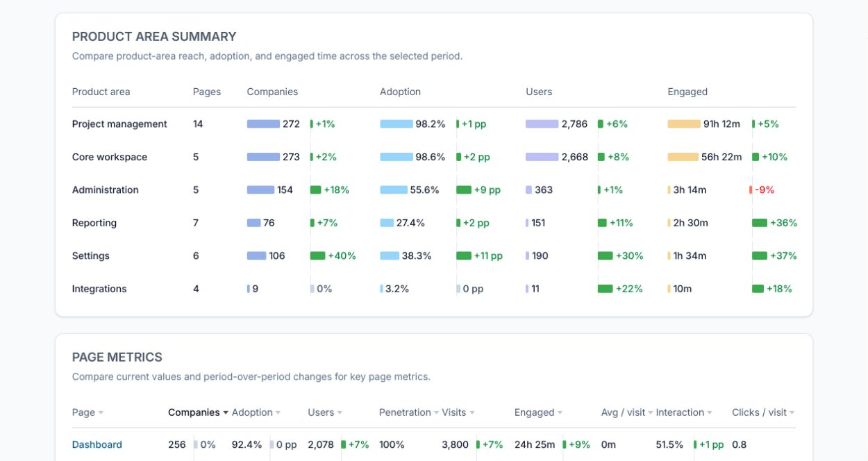Image resolution: width=868 pixels, height=461 pixels.
Task: Click the 55.6% adoption value for Administration
Action: click(x=425, y=190)
